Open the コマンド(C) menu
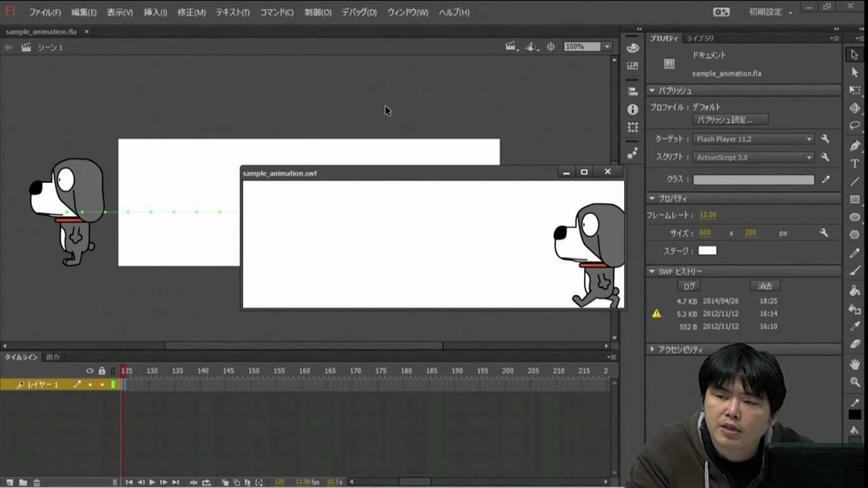 tap(277, 12)
